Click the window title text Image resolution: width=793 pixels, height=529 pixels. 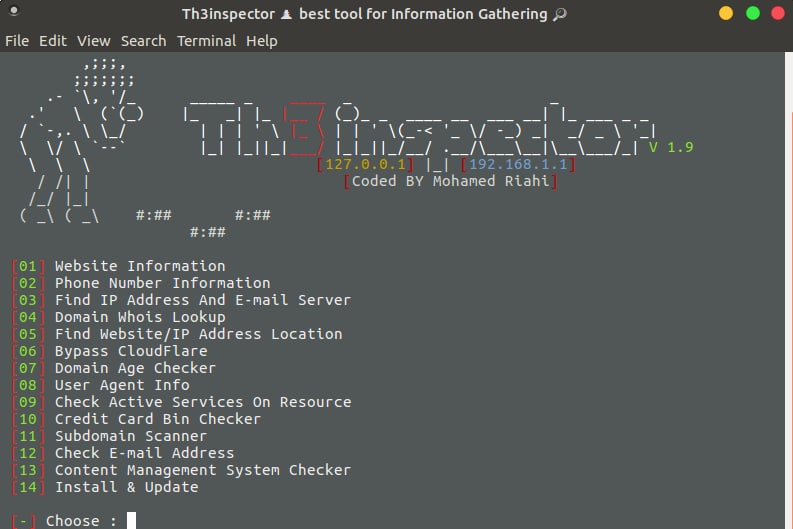374,14
